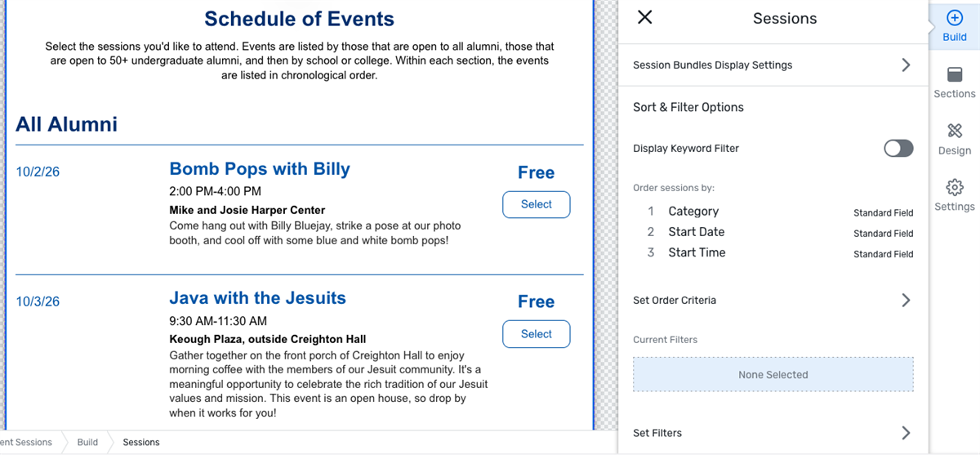
Task: Click the Schedule of Events heading
Action: pyautogui.click(x=299, y=19)
